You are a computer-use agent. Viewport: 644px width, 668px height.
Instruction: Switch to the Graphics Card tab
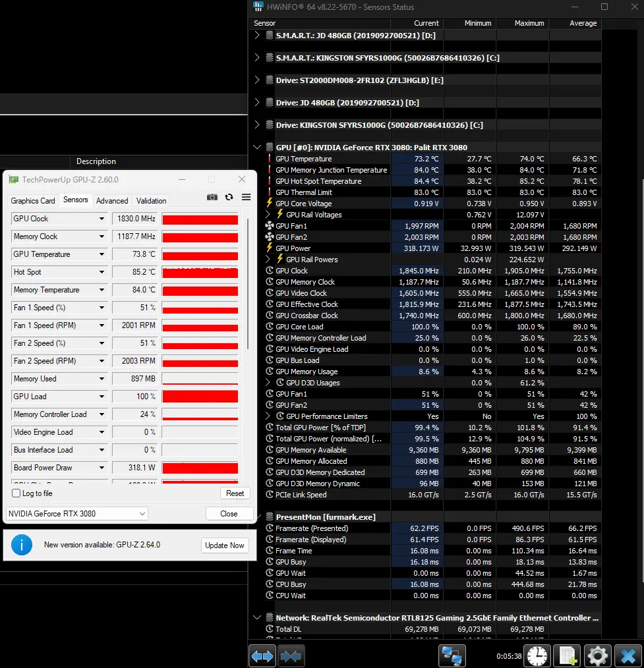click(x=33, y=201)
